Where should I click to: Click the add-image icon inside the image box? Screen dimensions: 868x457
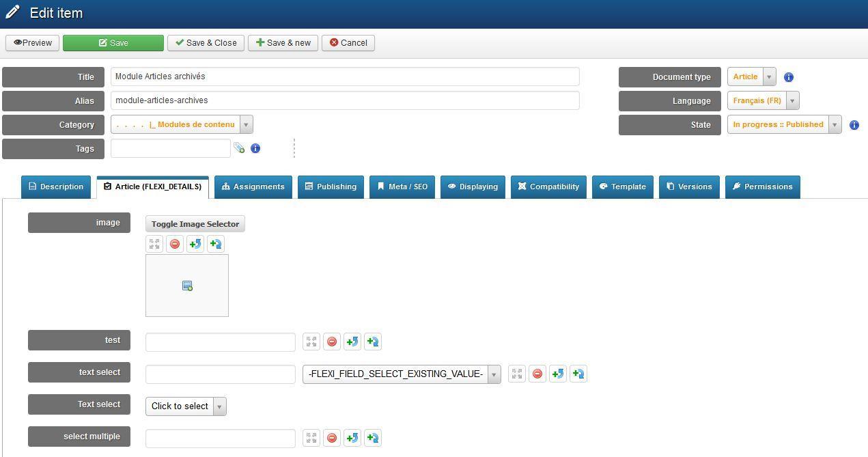tap(187, 286)
